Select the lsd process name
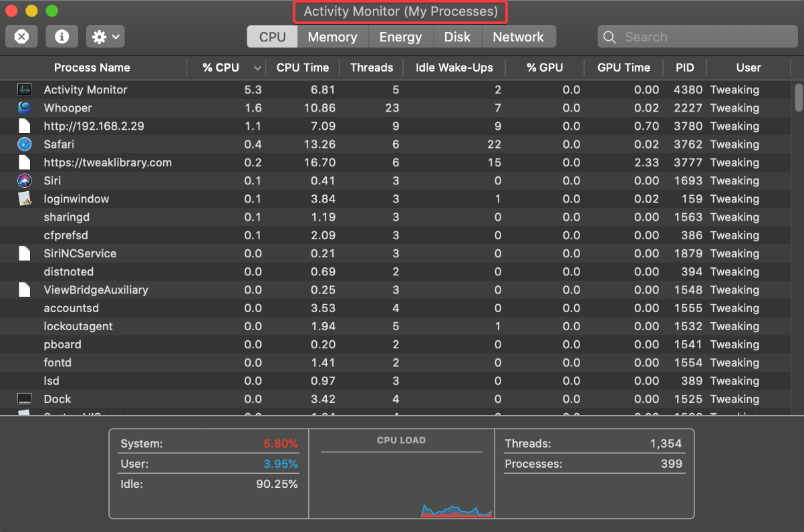Image resolution: width=804 pixels, height=532 pixels. coord(51,381)
